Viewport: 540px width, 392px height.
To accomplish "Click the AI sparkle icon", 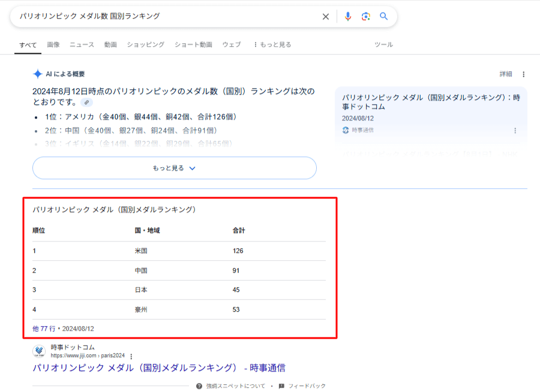I will 38,74.
